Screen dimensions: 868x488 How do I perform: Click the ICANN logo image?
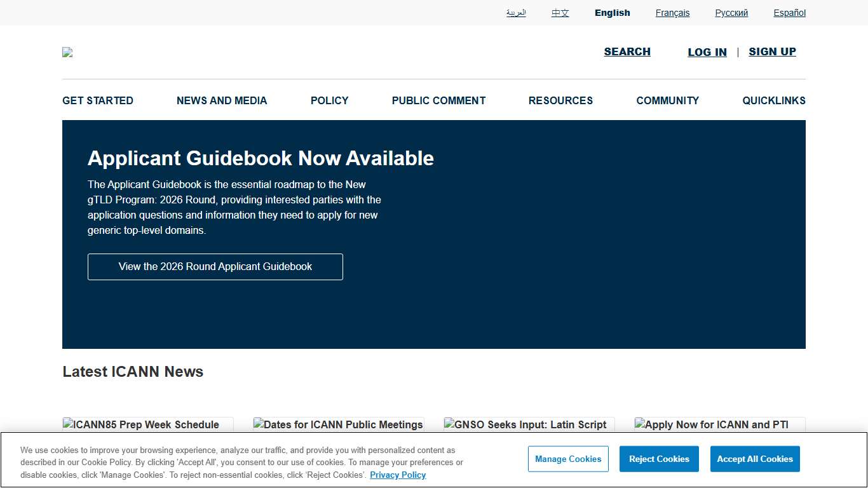pyautogui.click(x=67, y=53)
